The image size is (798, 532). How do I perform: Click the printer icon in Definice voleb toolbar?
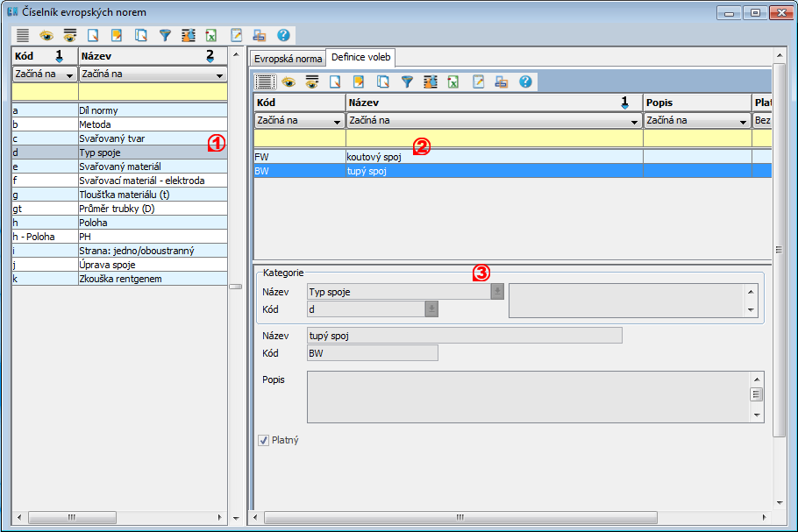point(501,82)
